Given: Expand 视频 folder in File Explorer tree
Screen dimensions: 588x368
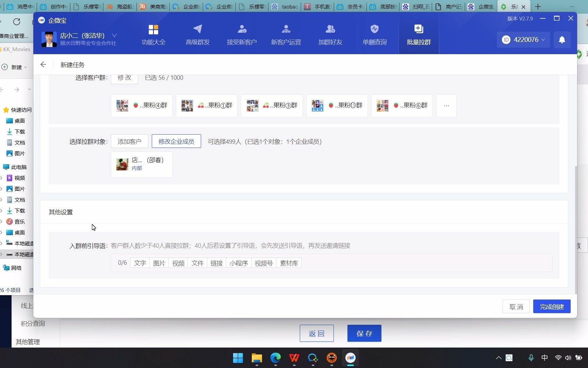Looking at the screenshot, I should 1,178.
